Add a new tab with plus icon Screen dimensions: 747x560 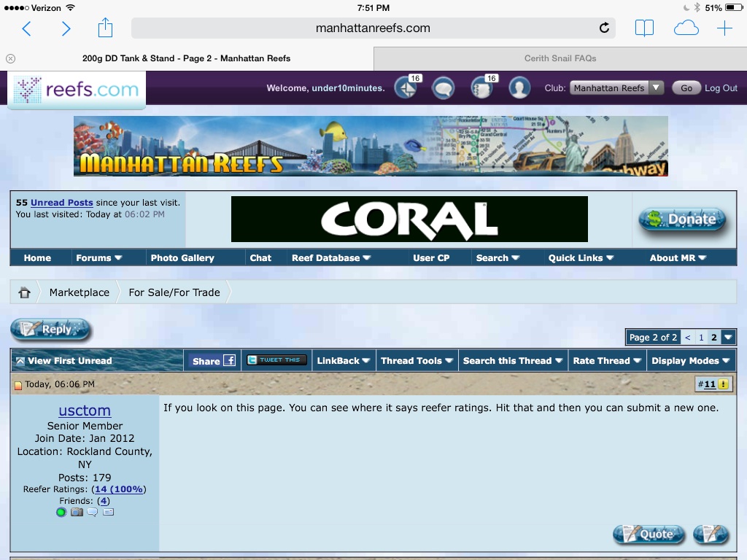pyautogui.click(x=724, y=28)
